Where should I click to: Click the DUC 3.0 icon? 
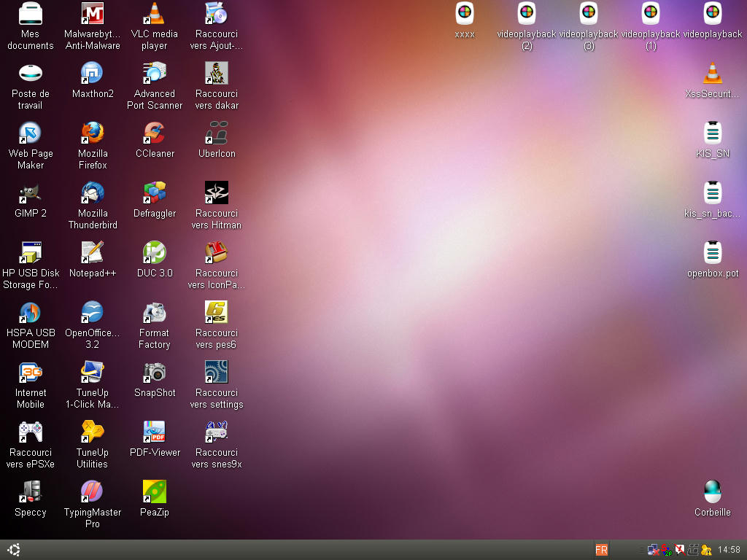[155, 252]
